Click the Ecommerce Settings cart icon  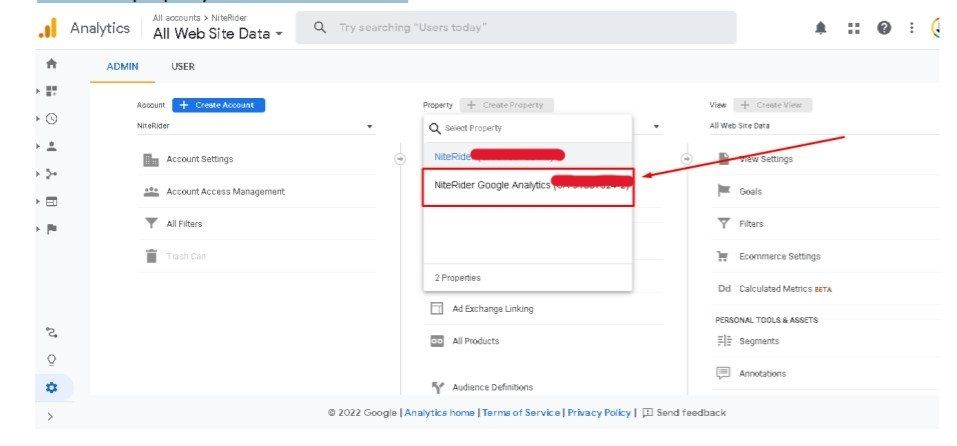(723, 256)
